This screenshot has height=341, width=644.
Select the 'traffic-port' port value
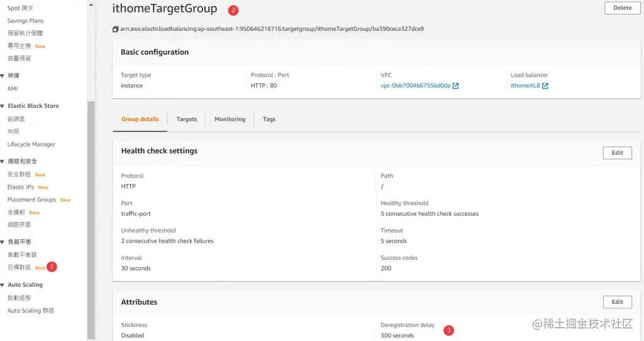click(136, 214)
